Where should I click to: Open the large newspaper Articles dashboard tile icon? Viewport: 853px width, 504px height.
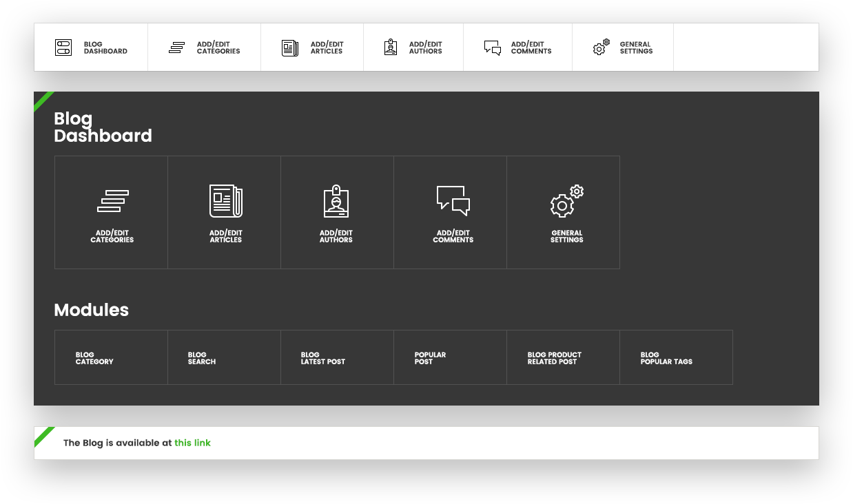pyautogui.click(x=225, y=201)
